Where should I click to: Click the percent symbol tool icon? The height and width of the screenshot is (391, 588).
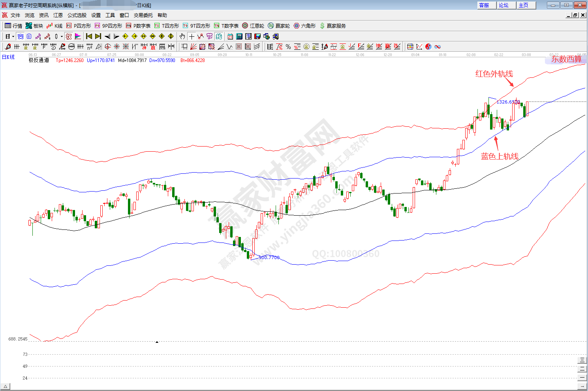click(x=288, y=47)
